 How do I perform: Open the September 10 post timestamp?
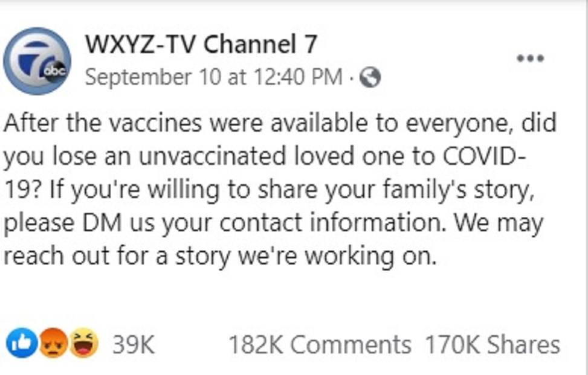(213, 77)
